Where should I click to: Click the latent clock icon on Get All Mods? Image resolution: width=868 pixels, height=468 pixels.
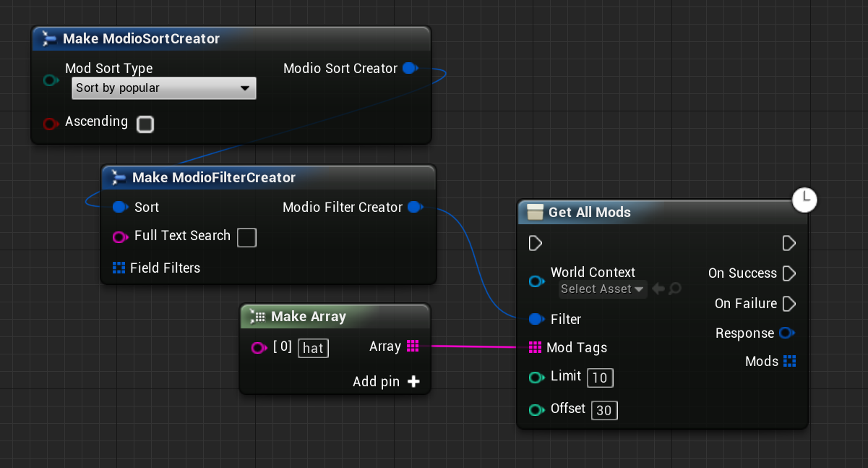point(804,199)
